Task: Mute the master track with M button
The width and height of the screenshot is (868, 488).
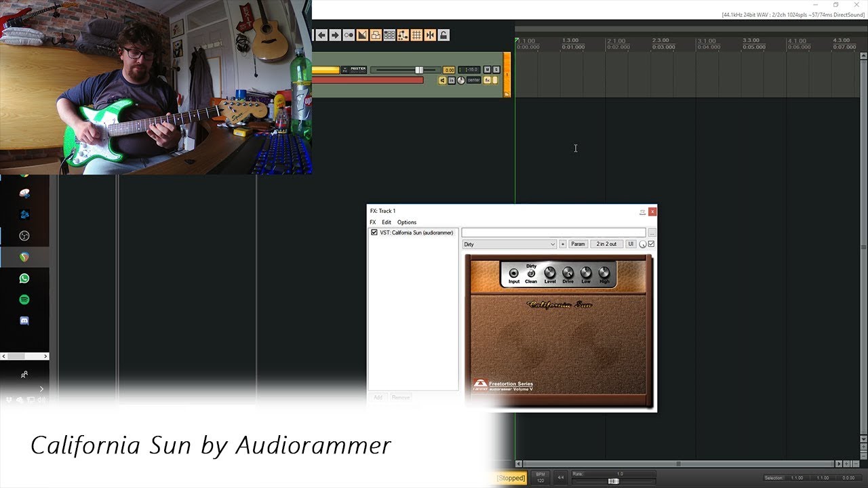Action: [x=488, y=70]
